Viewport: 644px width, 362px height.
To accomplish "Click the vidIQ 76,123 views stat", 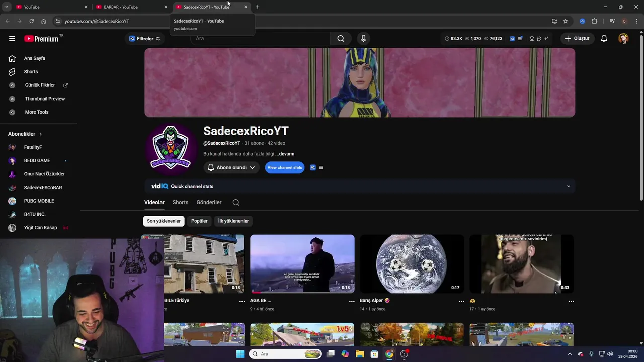I will pyautogui.click(x=493, y=39).
